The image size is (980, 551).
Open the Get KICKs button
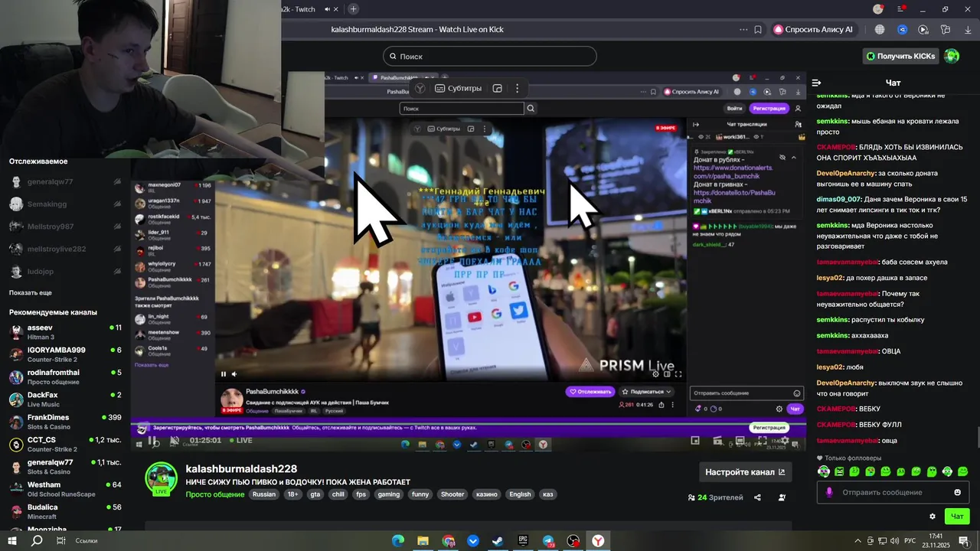[x=901, y=56]
